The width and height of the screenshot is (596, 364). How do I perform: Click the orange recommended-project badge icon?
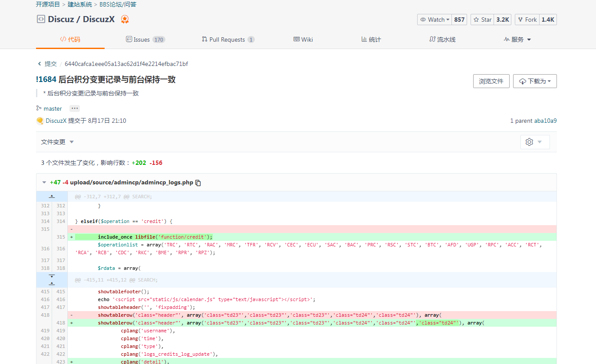point(125,19)
